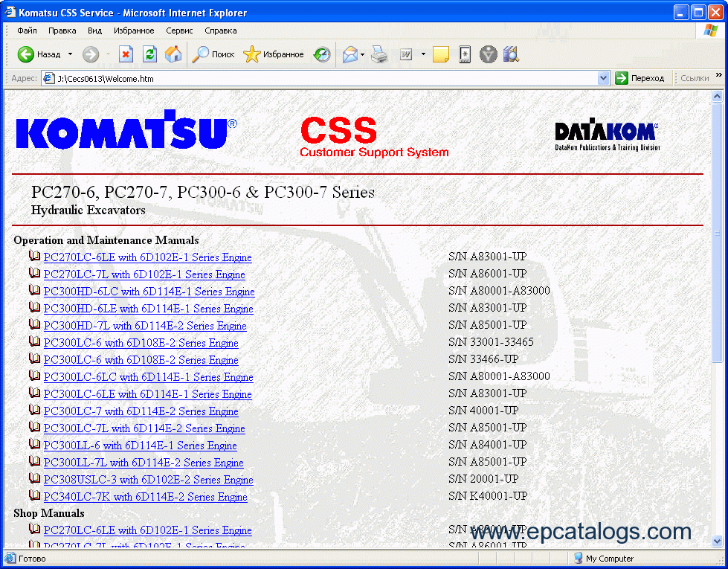Expand the Edit with Word dropdown arrow
The width and height of the screenshot is (728, 569).
coord(423,54)
